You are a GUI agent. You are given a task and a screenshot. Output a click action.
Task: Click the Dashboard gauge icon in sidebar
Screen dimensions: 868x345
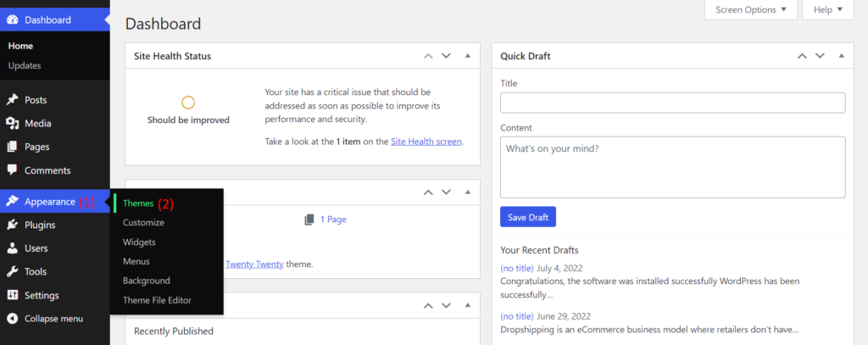click(x=12, y=20)
